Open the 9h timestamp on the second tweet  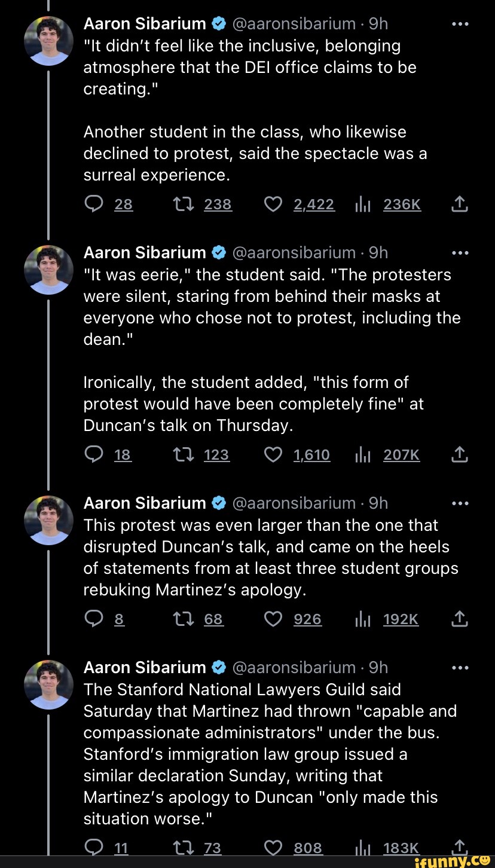tap(377, 252)
